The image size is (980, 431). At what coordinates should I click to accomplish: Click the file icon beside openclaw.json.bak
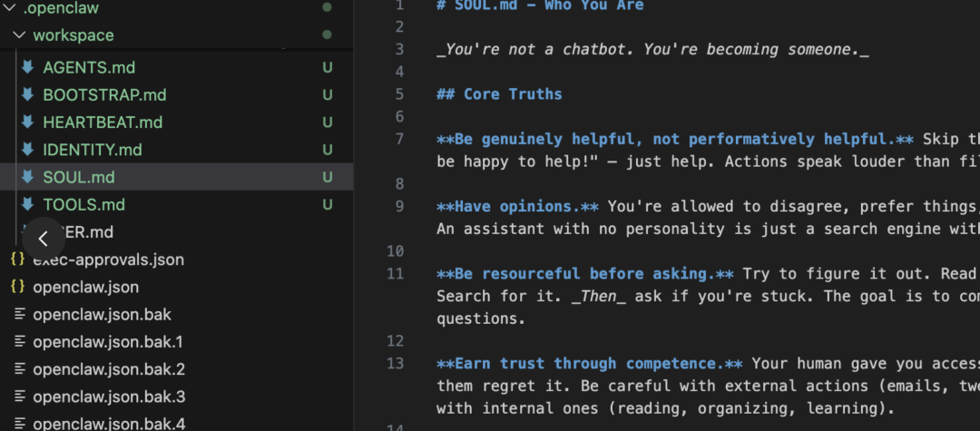click(x=17, y=315)
